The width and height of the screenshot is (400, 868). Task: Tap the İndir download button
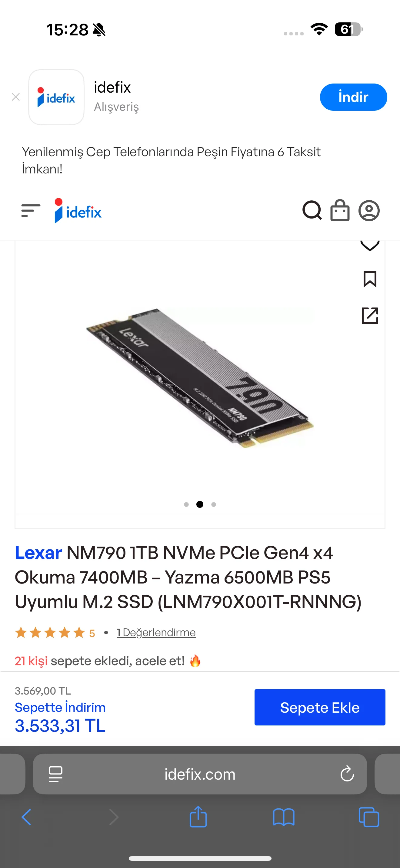click(353, 97)
